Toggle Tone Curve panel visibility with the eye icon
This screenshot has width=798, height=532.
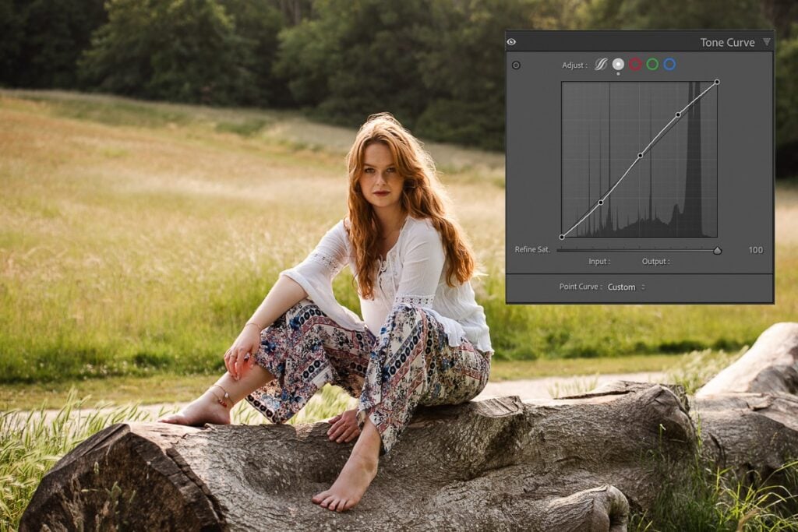[x=510, y=42]
